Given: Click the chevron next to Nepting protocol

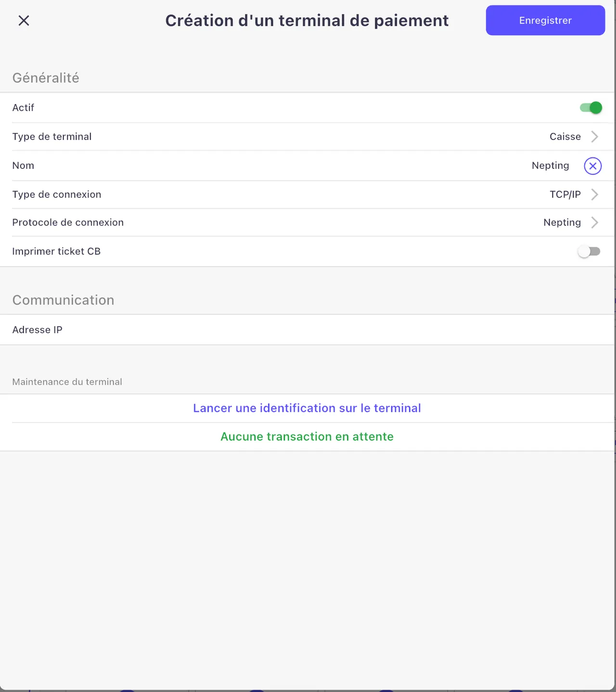Looking at the screenshot, I should click(595, 222).
